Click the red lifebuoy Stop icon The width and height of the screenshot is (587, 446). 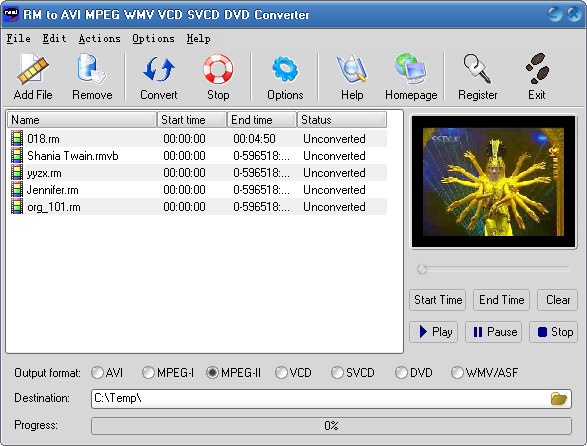tap(218, 69)
